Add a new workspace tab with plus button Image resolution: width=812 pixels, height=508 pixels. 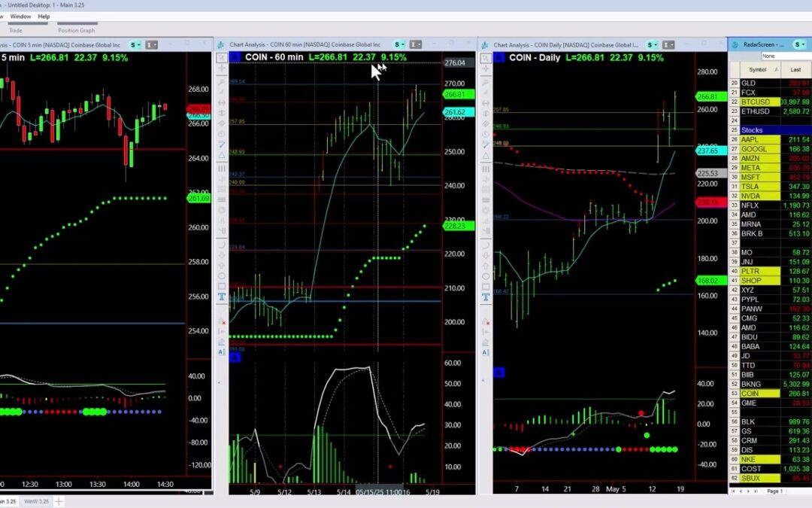(59, 501)
